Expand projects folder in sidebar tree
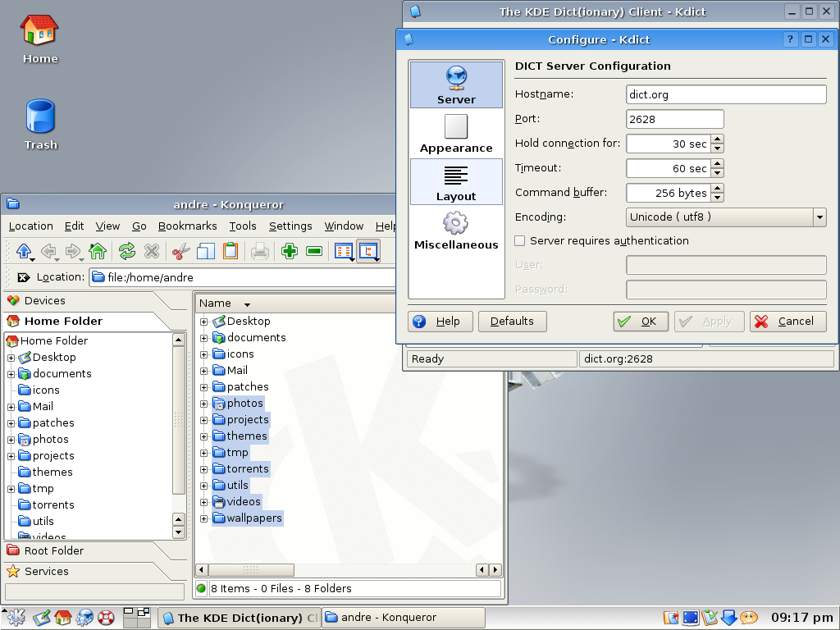This screenshot has width=840, height=630. [x=11, y=456]
